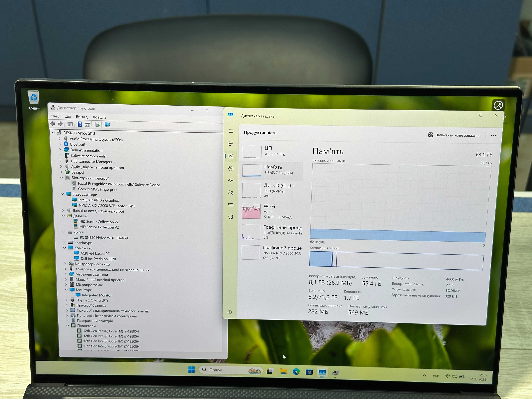Open Microsoft Store from the taskbar
The image size is (532, 399).
pyautogui.click(x=309, y=372)
